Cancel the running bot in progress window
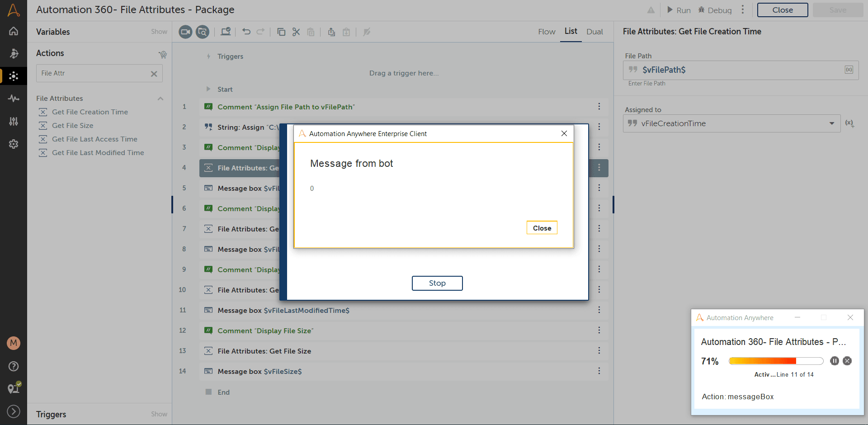This screenshot has height=425, width=868. click(848, 361)
